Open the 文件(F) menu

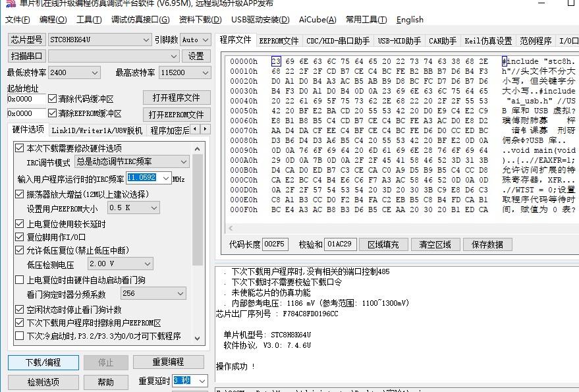[17, 20]
